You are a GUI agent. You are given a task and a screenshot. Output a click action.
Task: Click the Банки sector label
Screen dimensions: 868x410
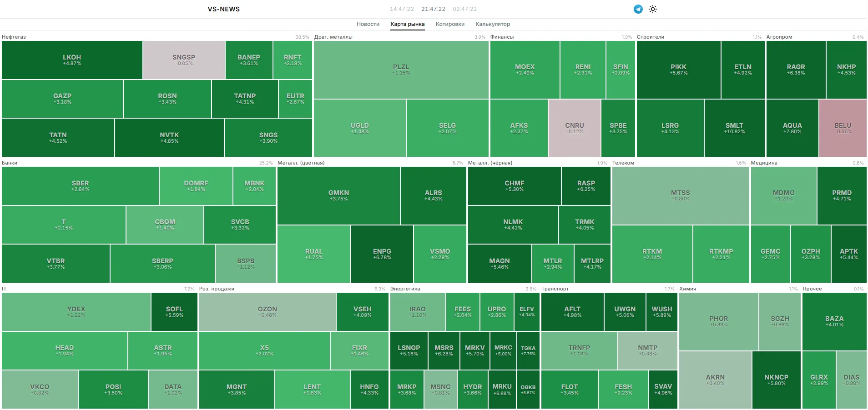(x=10, y=163)
